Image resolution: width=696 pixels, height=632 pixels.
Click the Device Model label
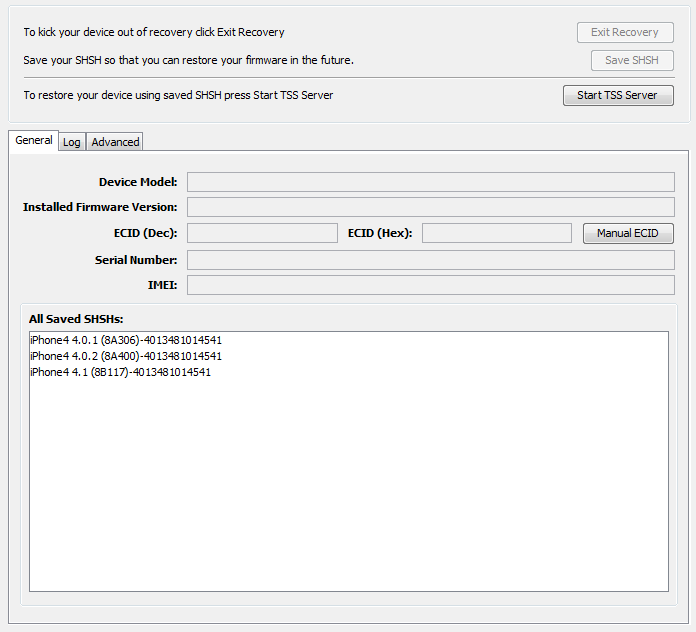[x=138, y=182]
